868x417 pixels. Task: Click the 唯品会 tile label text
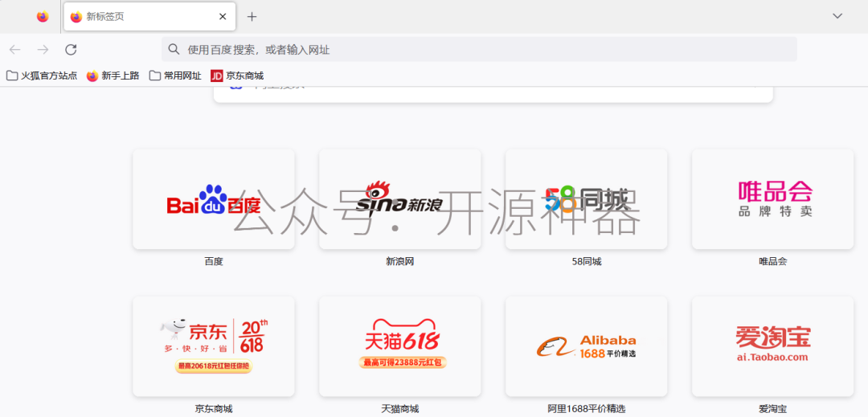(x=773, y=262)
